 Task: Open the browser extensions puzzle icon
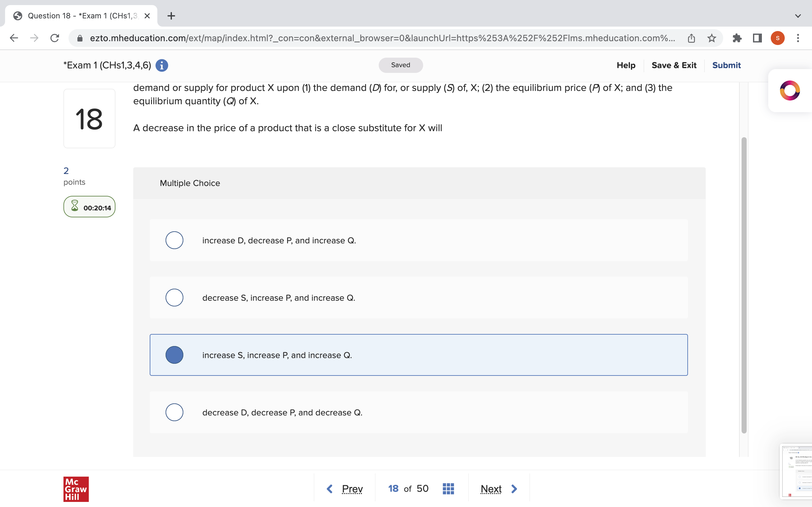click(737, 38)
